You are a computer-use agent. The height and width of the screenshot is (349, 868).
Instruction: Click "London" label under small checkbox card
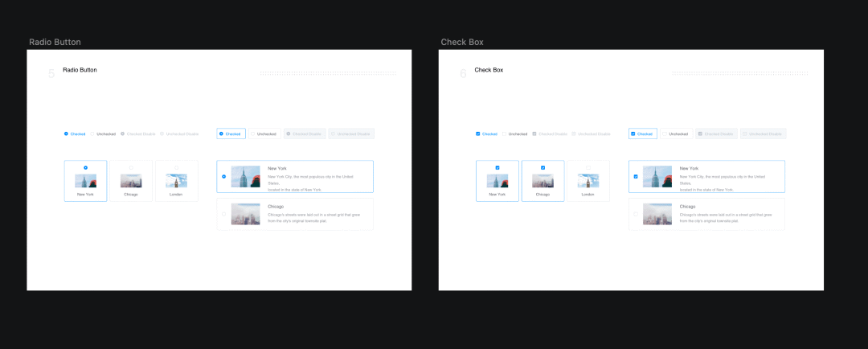pos(588,195)
